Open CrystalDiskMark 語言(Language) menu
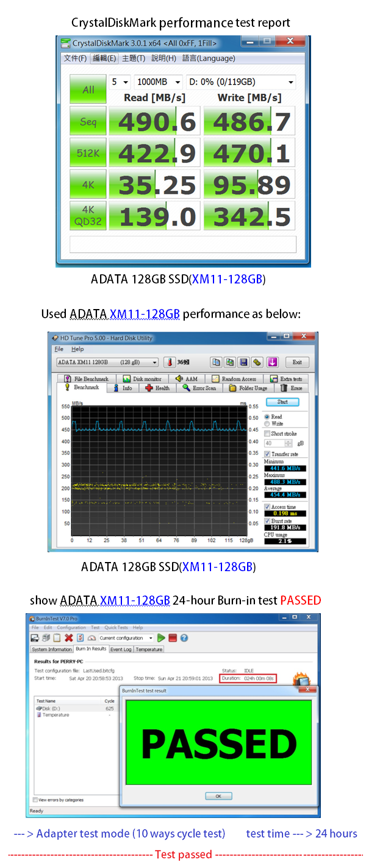366x868 pixels. (208, 59)
